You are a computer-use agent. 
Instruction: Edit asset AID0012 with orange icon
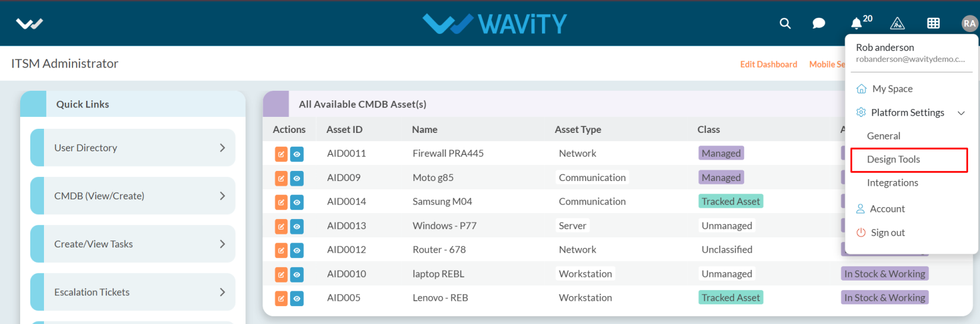click(281, 250)
